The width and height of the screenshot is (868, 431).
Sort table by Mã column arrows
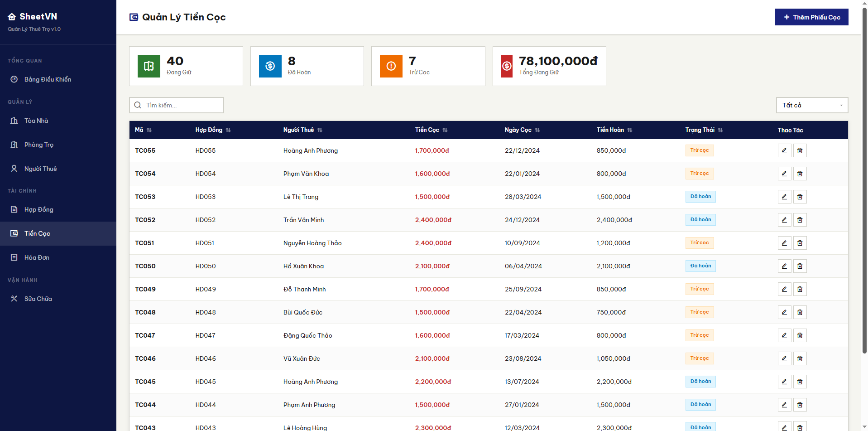coord(149,130)
